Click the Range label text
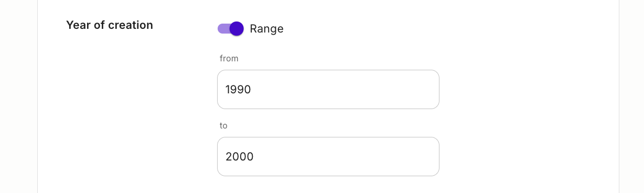The image size is (644, 193). 266,29
